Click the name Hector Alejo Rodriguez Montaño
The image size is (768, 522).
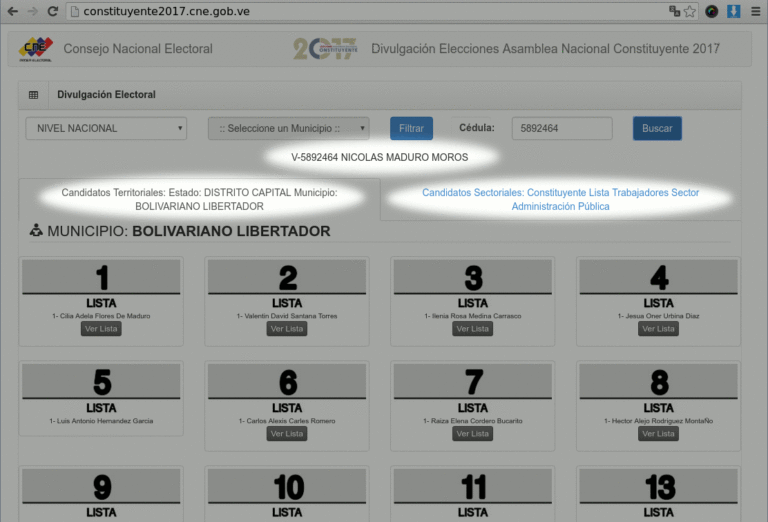point(662,421)
